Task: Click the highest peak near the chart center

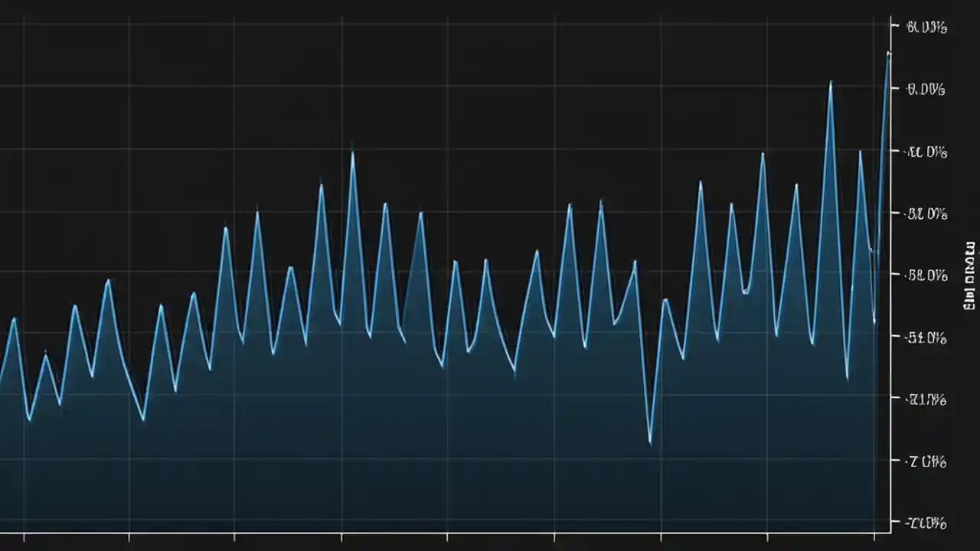Action: pos(351,147)
